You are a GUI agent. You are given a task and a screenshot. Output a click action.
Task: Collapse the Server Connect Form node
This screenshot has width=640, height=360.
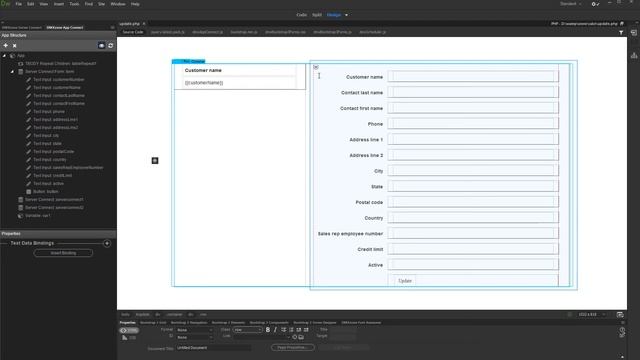12,71
